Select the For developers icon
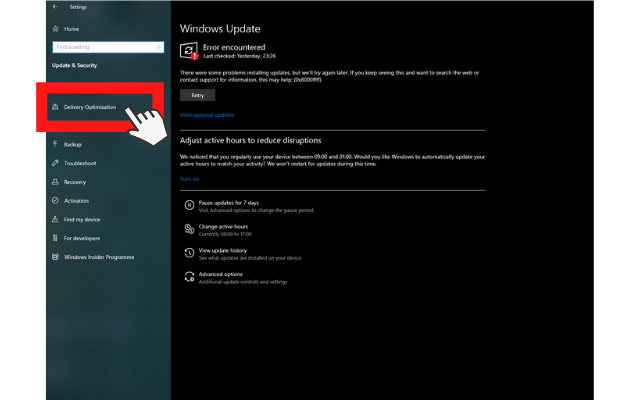The width and height of the screenshot is (640, 400). (x=55, y=238)
